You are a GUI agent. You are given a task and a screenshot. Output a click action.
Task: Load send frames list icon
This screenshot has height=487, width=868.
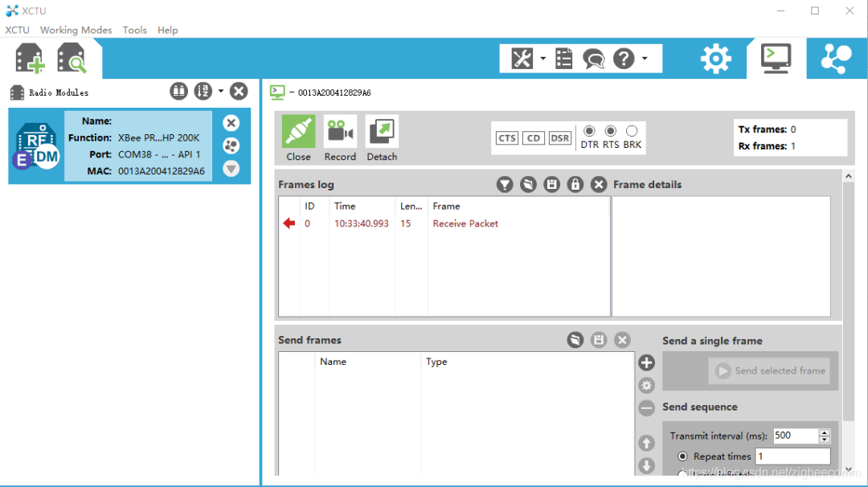pos(575,340)
